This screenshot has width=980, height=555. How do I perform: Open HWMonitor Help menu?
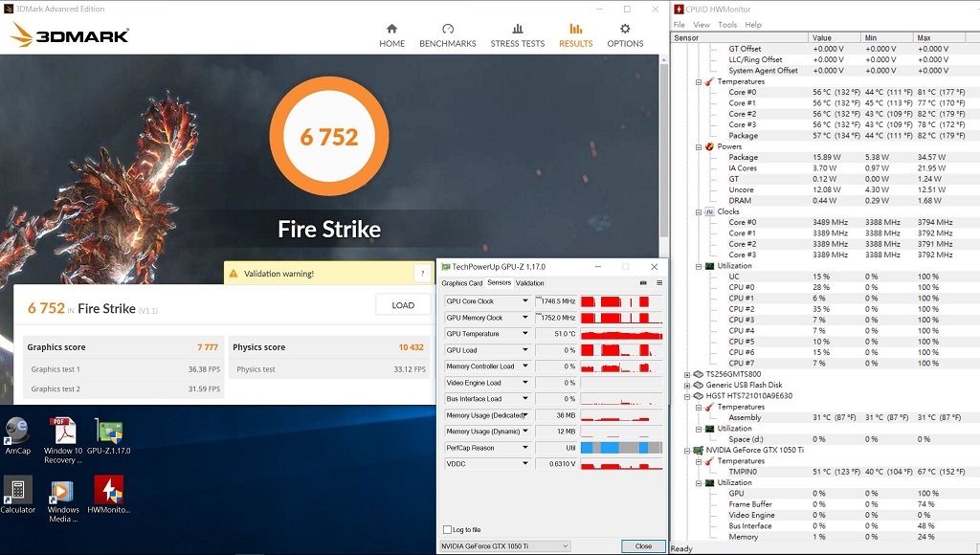pyautogui.click(x=753, y=24)
